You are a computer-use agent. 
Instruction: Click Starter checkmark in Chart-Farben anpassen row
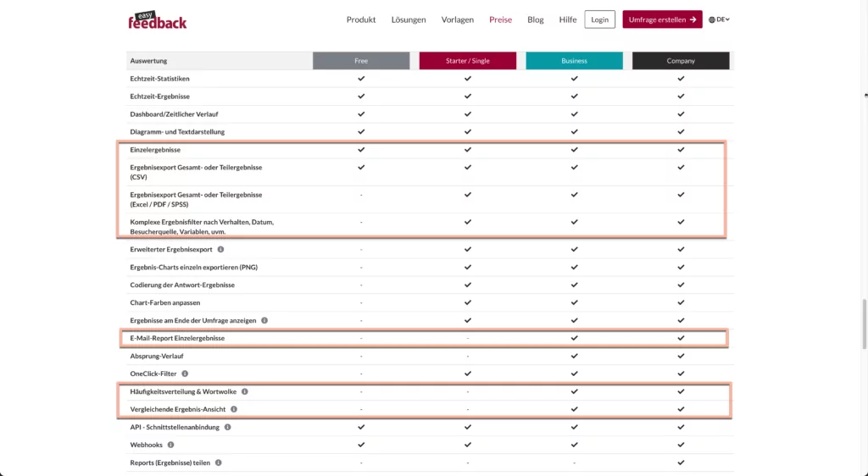point(468,303)
